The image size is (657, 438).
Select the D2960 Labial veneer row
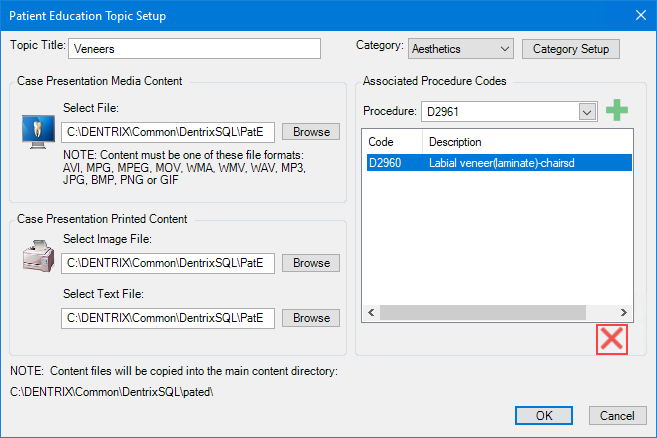496,162
